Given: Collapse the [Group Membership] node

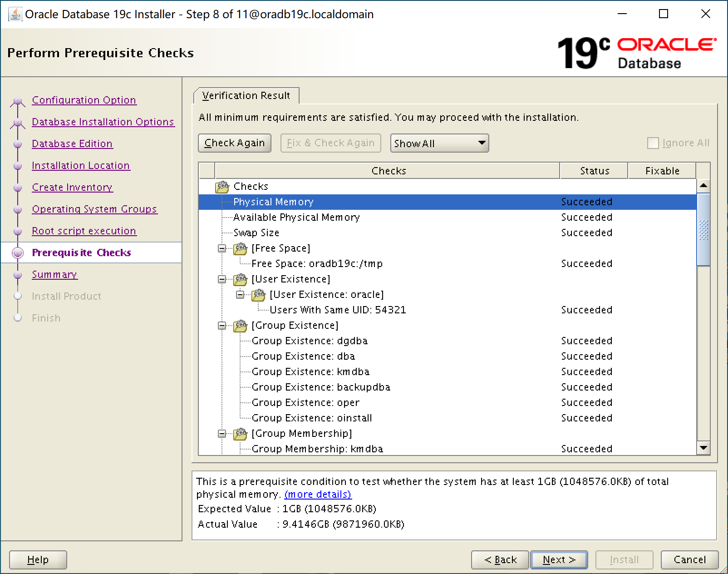Looking at the screenshot, I should click(x=222, y=434).
